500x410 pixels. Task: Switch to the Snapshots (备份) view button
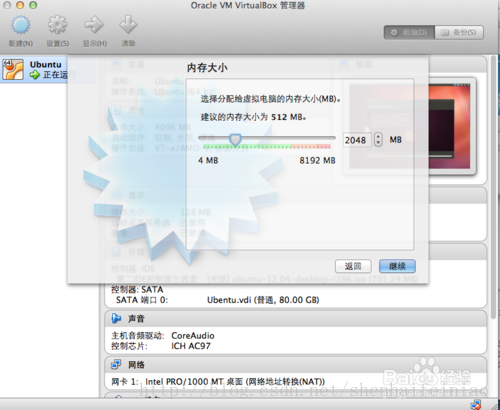tap(459, 33)
